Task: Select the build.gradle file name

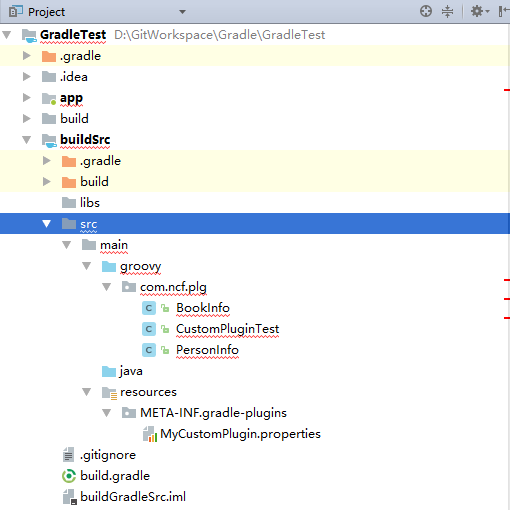Action: tap(115, 476)
